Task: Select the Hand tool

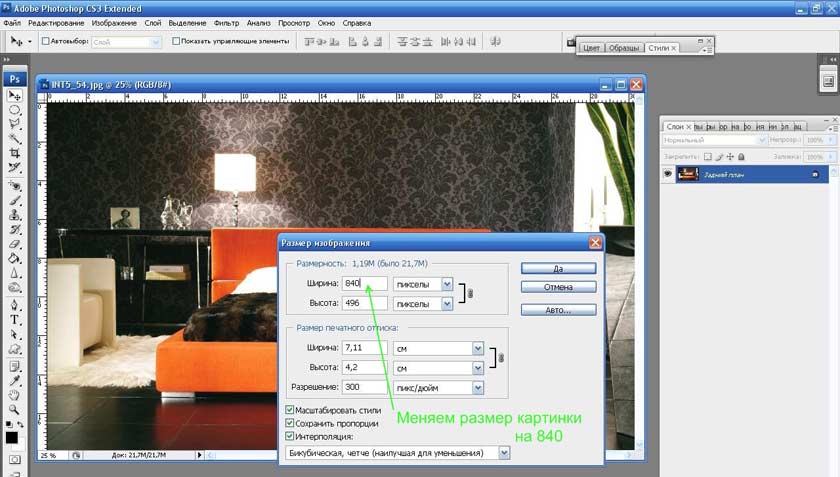Action: tap(15, 395)
